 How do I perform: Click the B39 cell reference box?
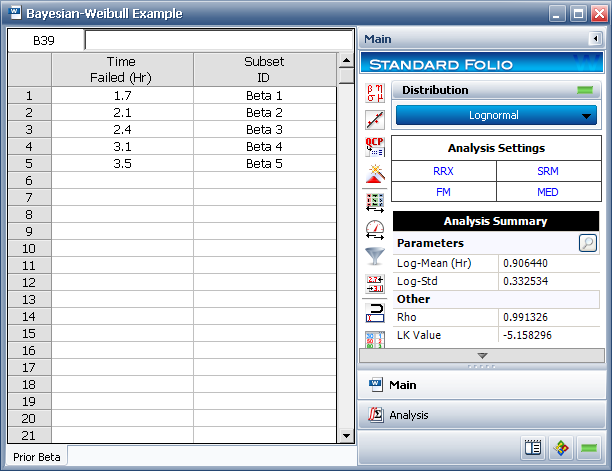coord(46,41)
